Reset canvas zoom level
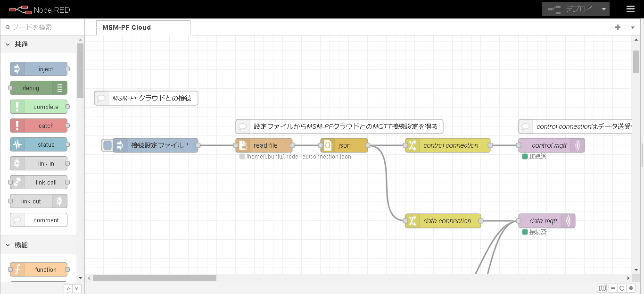 pyautogui.click(x=622, y=288)
